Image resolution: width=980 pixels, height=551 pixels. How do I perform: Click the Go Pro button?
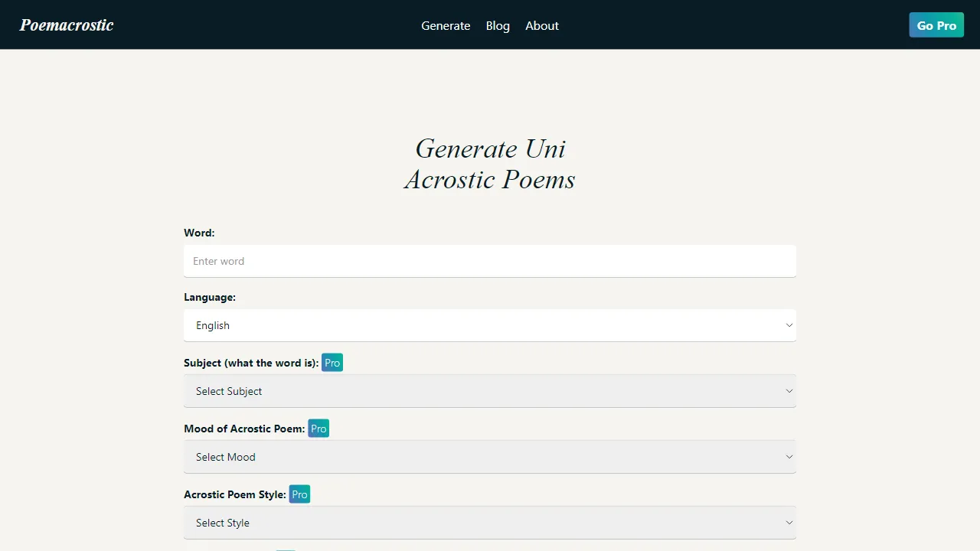[x=936, y=25]
